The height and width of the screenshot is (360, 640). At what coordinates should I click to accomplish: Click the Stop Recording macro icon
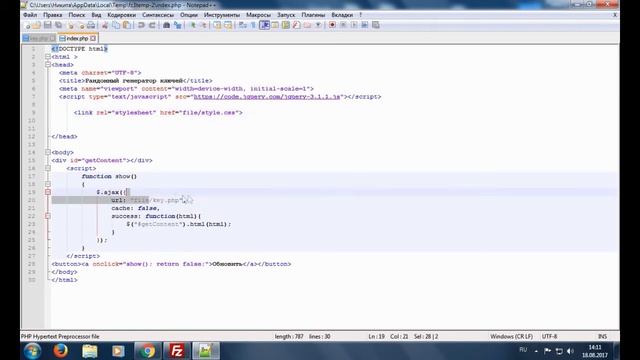point(343,25)
